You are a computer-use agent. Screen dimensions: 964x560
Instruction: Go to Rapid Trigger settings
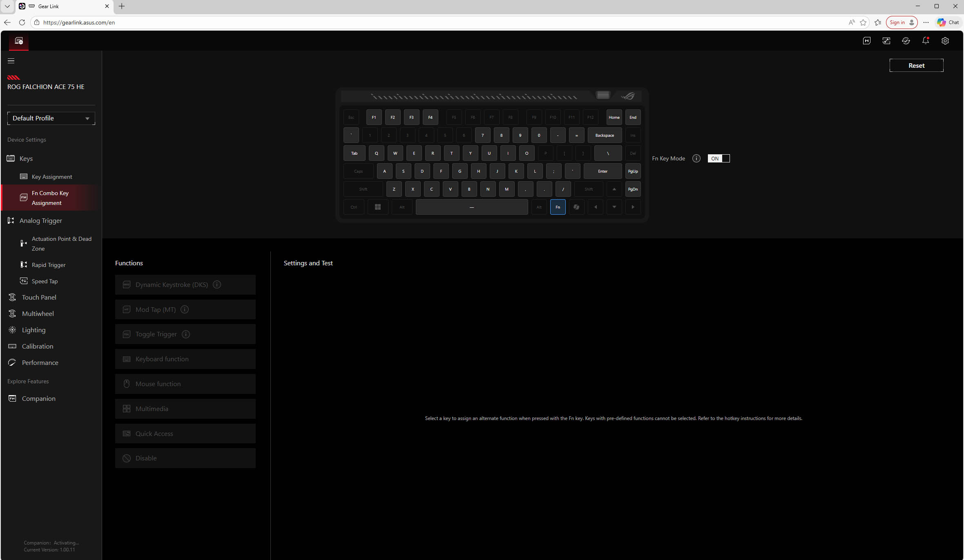pos(49,265)
